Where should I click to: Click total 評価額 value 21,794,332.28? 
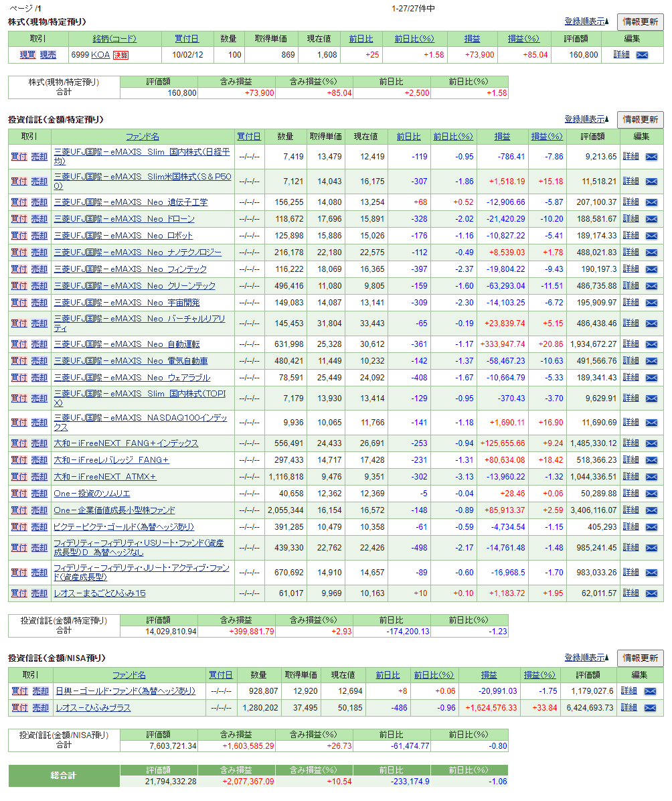[x=171, y=782]
